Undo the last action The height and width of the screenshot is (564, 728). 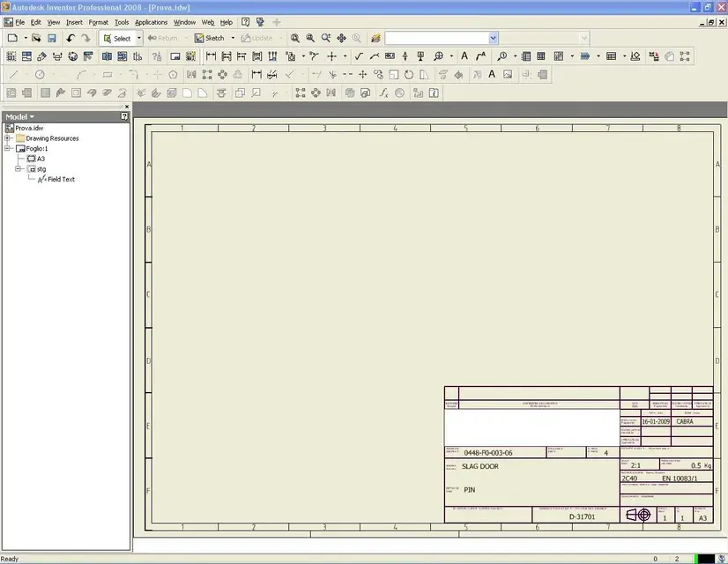coord(71,38)
